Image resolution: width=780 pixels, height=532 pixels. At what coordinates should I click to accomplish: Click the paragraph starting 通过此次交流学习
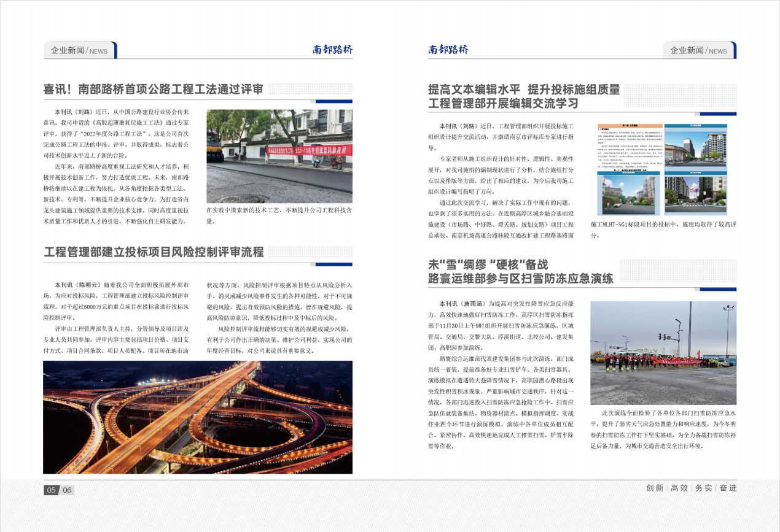(501, 219)
